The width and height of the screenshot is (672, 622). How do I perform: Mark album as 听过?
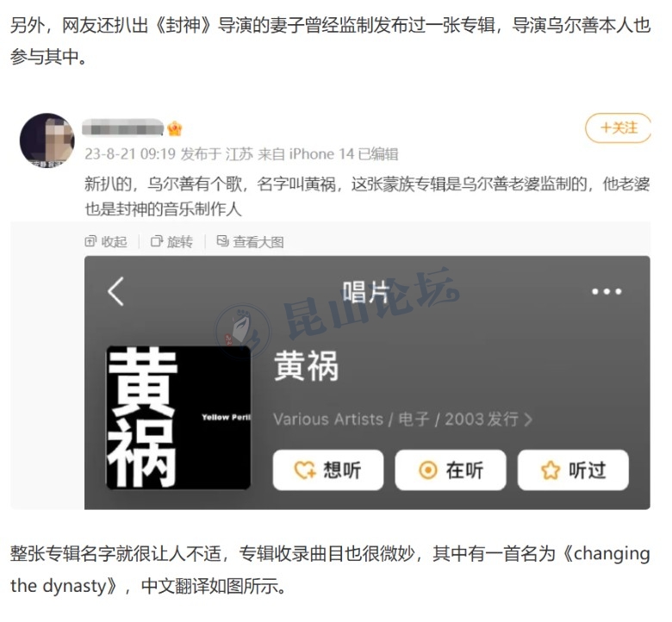tap(573, 470)
